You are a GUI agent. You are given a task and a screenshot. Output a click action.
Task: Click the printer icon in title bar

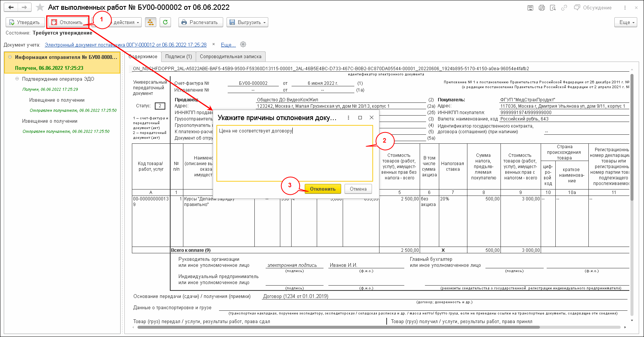tap(541, 8)
